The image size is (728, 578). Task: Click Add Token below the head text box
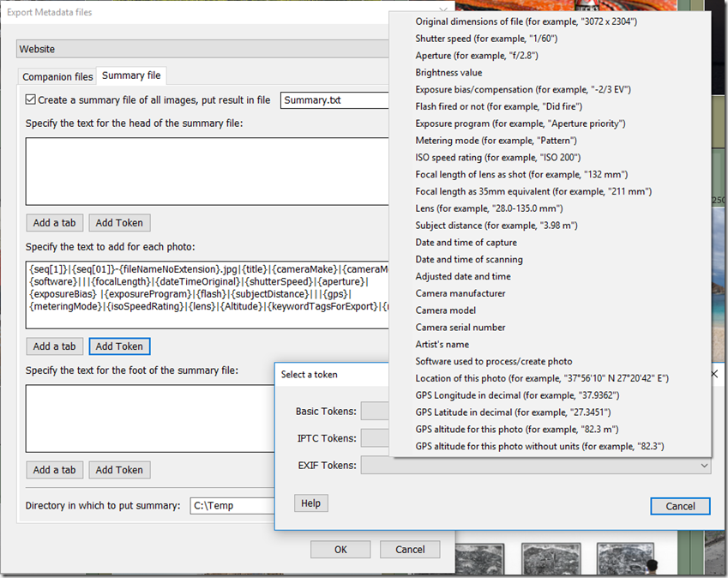(119, 223)
